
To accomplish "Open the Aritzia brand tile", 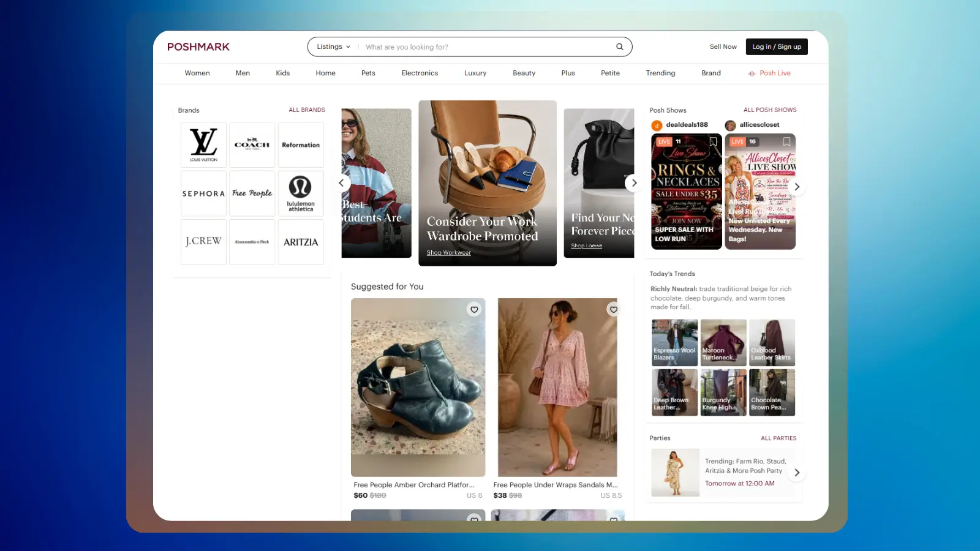I will coord(301,242).
